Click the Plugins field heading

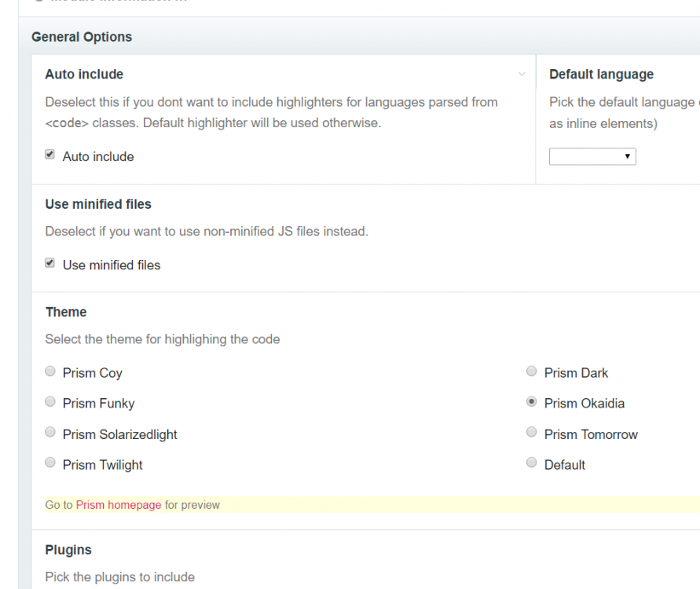tap(68, 550)
